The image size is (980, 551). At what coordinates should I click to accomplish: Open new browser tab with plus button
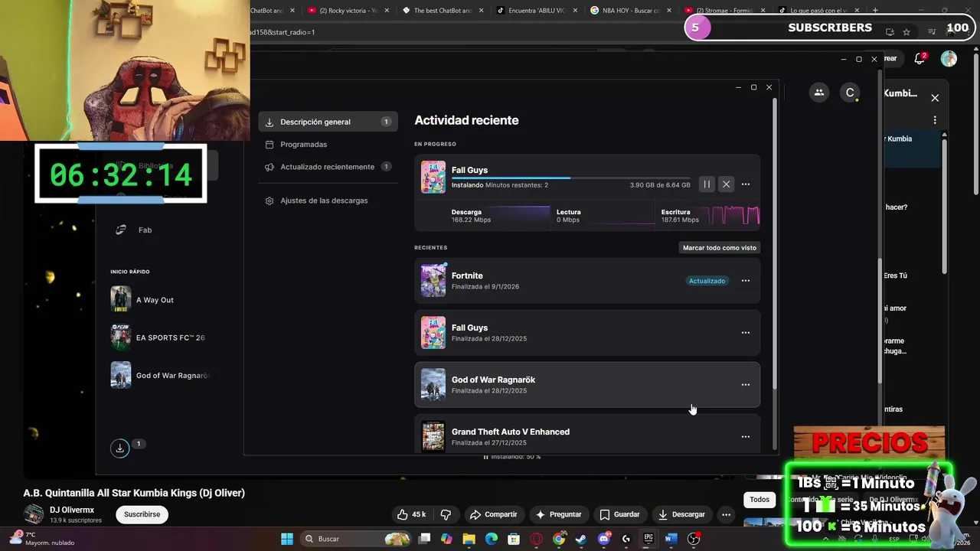pos(875,10)
